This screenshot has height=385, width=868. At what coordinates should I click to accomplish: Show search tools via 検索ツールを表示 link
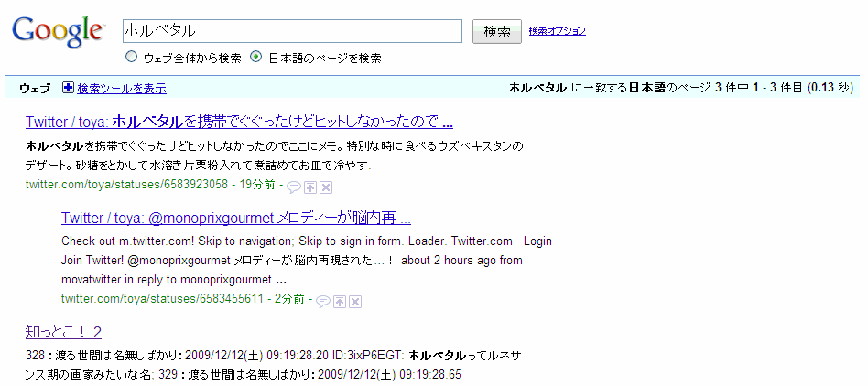tap(122, 88)
